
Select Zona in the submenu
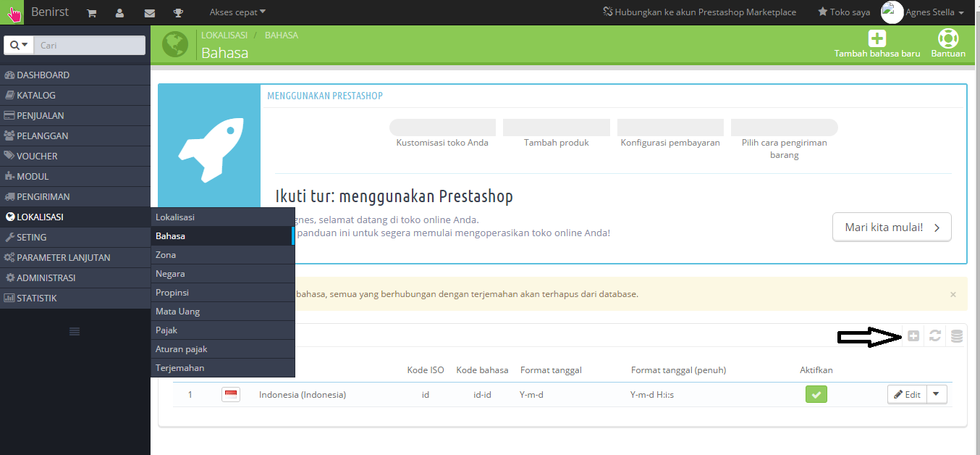[x=223, y=254]
